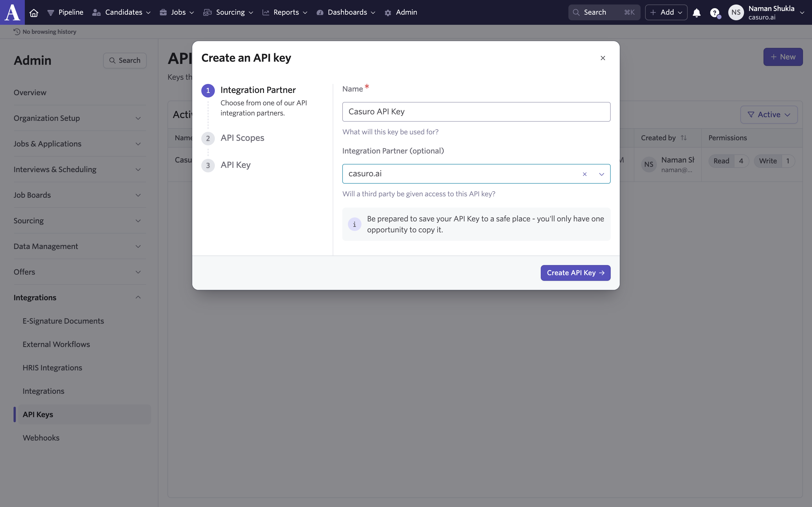Image resolution: width=812 pixels, height=507 pixels.
Task: Clear the casuro.ai partner selection with the x icon
Action: pyautogui.click(x=584, y=174)
